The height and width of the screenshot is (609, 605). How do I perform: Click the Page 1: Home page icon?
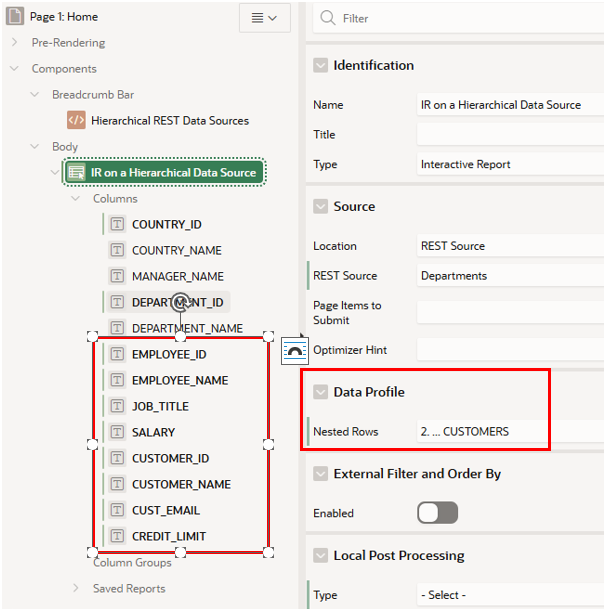click(x=15, y=17)
